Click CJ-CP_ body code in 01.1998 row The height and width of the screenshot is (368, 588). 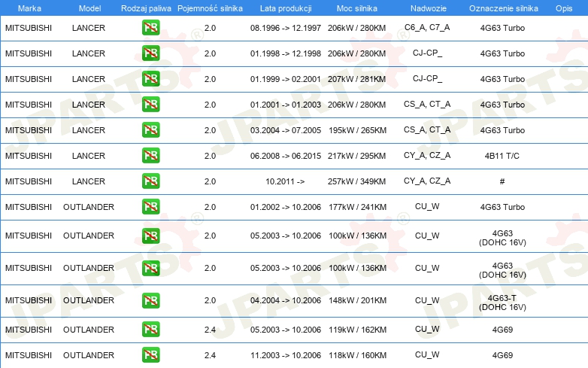427,53
